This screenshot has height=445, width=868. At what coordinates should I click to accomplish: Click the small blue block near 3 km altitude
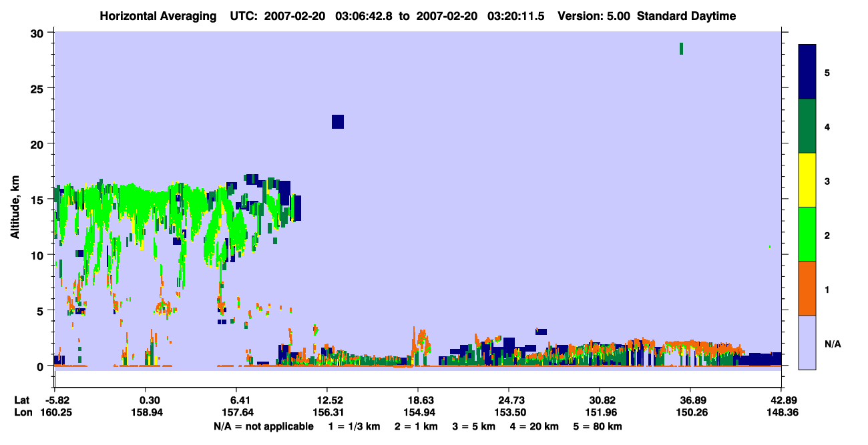point(541,332)
